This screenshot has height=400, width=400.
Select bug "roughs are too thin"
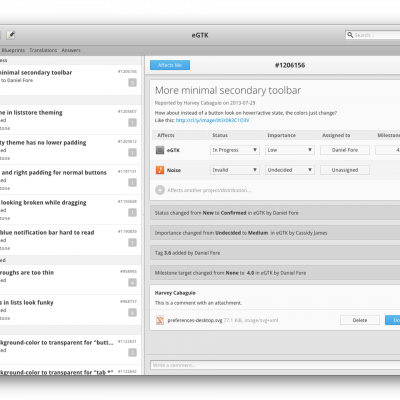71,280
